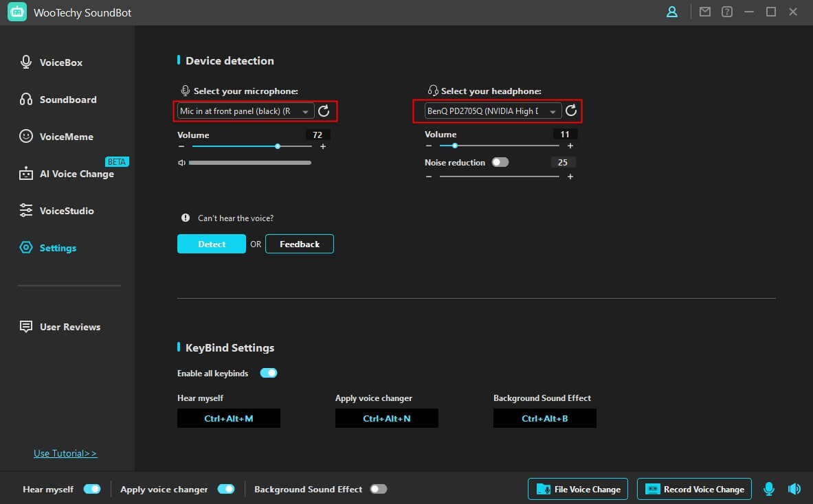
Task: Click the Feedback button
Action: pyautogui.click(x=300, y=244)
